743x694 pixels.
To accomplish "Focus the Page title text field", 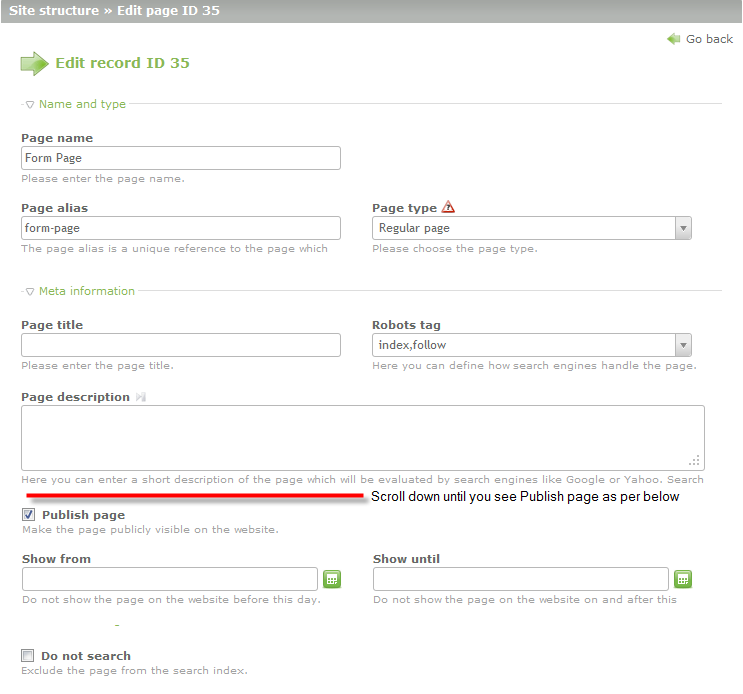I will [181, 345].
